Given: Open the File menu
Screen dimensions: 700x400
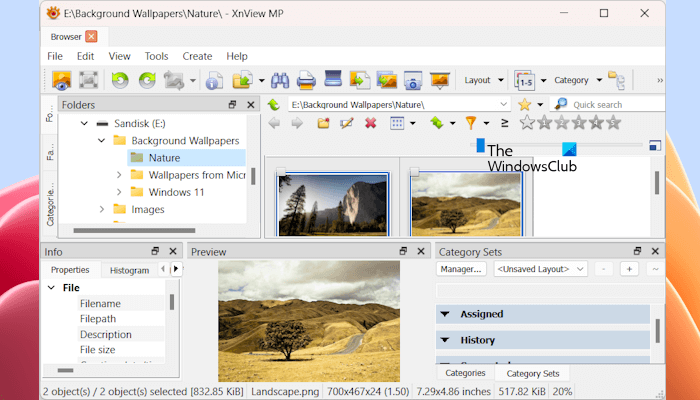Looking at the screenshot, I should point(55,56).
